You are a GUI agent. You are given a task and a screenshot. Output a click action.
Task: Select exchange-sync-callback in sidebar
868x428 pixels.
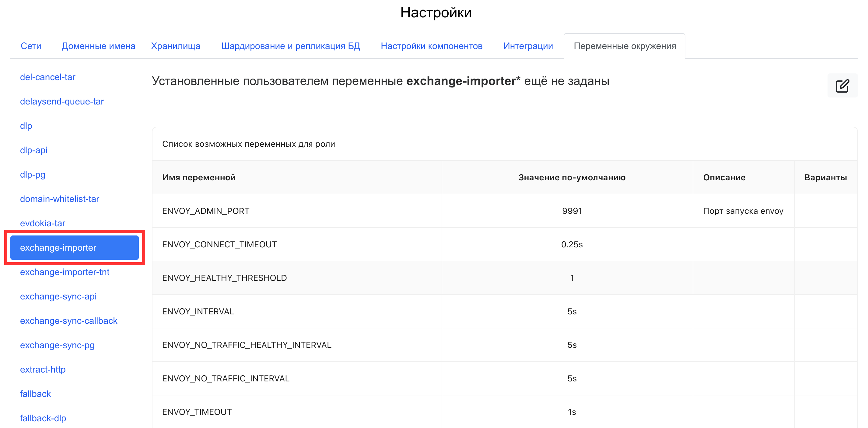coord(68,320)
